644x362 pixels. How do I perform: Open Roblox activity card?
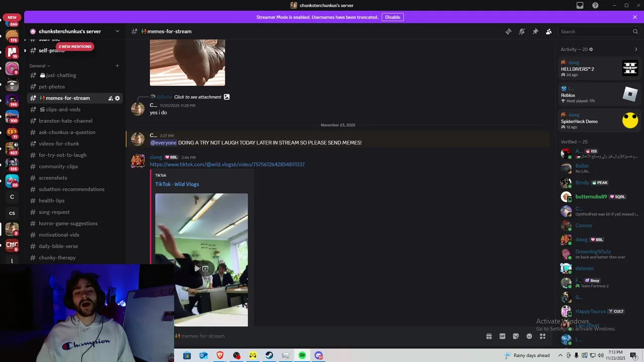[x=599, y=95]
